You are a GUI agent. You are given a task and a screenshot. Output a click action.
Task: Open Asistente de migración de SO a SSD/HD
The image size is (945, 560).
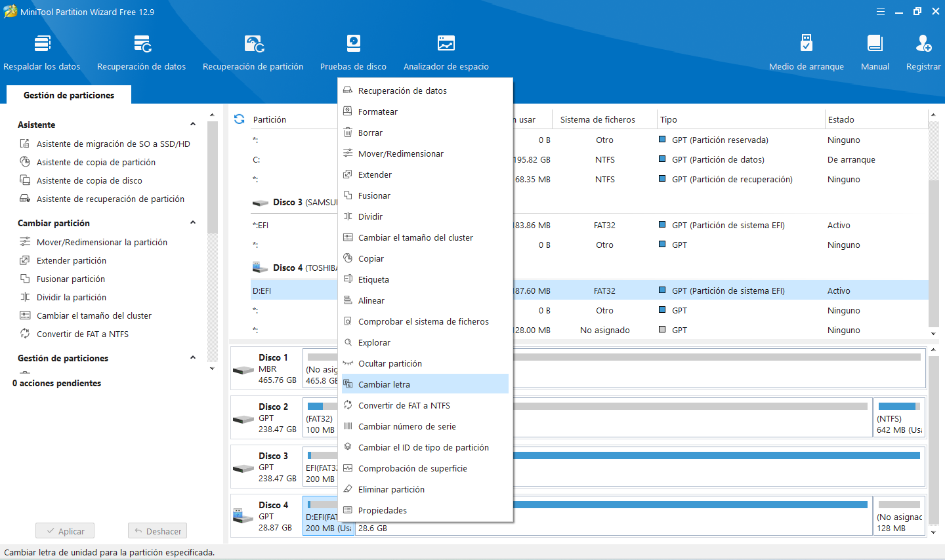[x=113, y=144]
